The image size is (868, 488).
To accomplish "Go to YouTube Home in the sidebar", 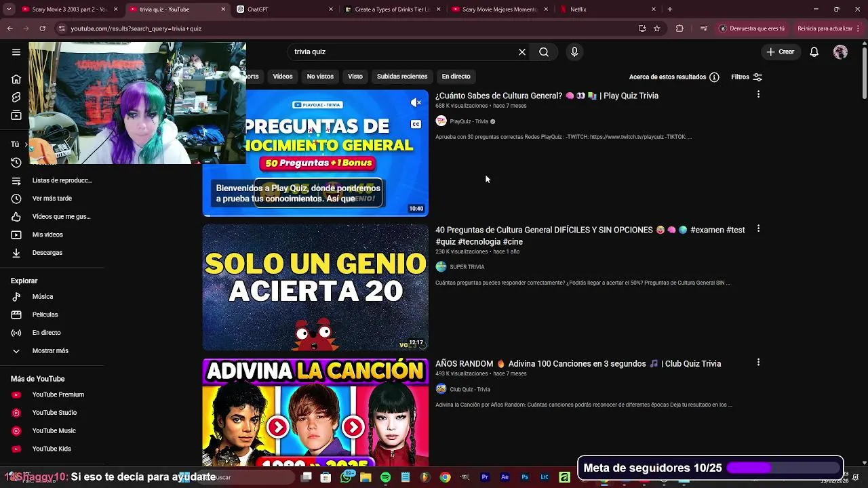I will tap(16, 79).
